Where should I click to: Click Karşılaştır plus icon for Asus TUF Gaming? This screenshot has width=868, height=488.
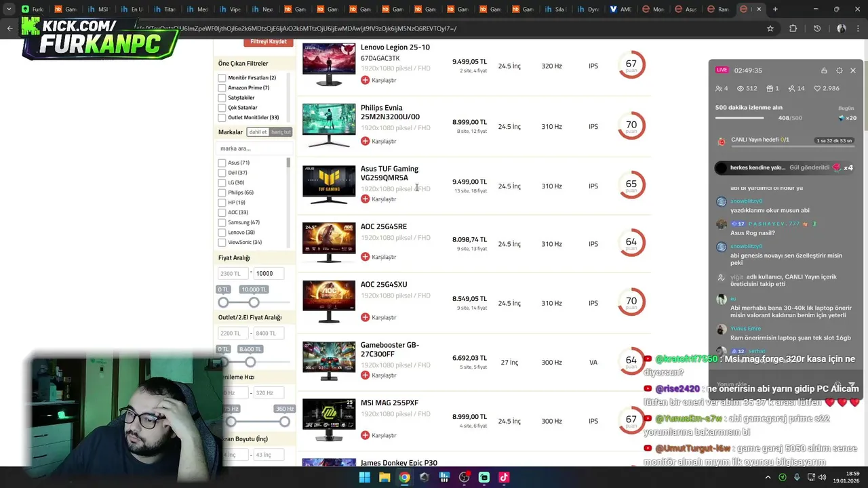(x=365, y=199)
